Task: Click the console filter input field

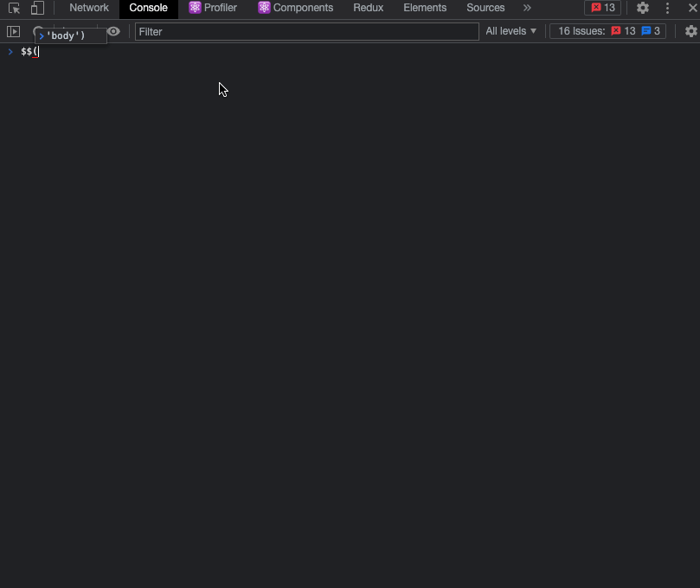Action: point(305,31)
